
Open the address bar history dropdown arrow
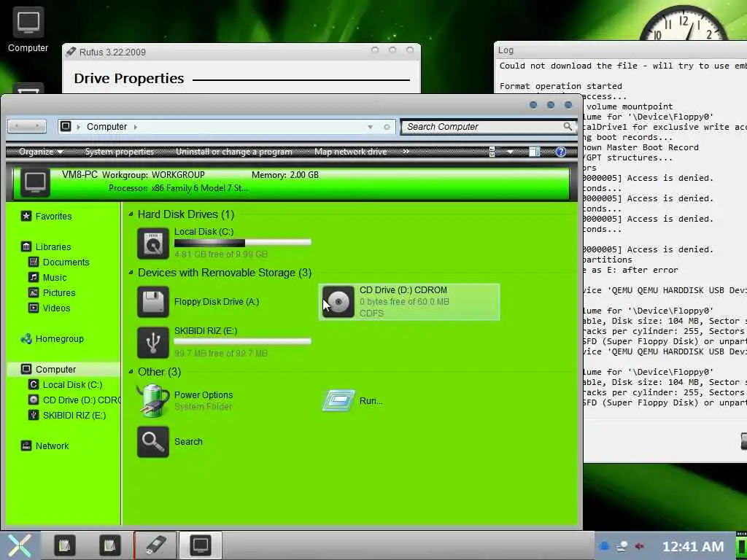[370, 127]
